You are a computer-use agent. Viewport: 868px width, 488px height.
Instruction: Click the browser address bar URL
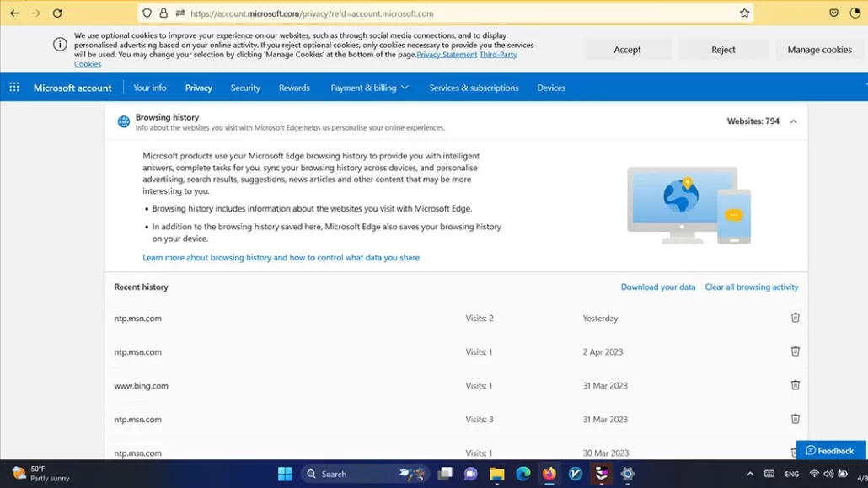(x=312, y=13)
